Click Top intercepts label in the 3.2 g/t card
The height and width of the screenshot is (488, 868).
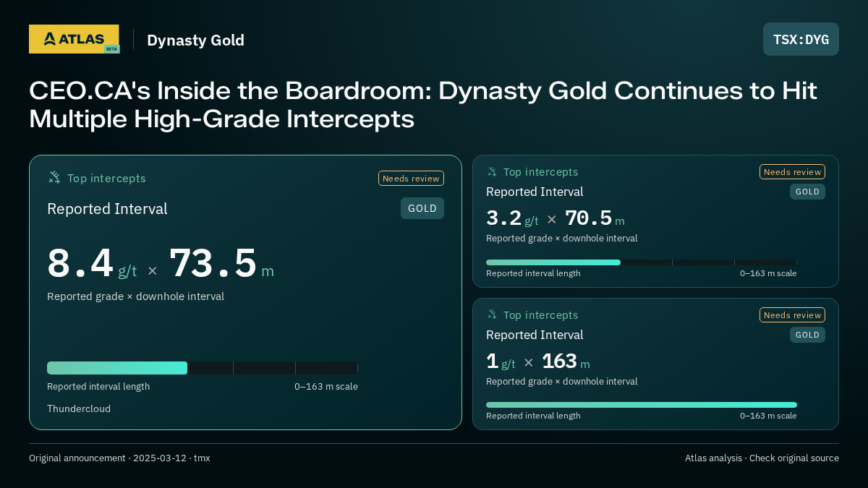coord(540,172)
